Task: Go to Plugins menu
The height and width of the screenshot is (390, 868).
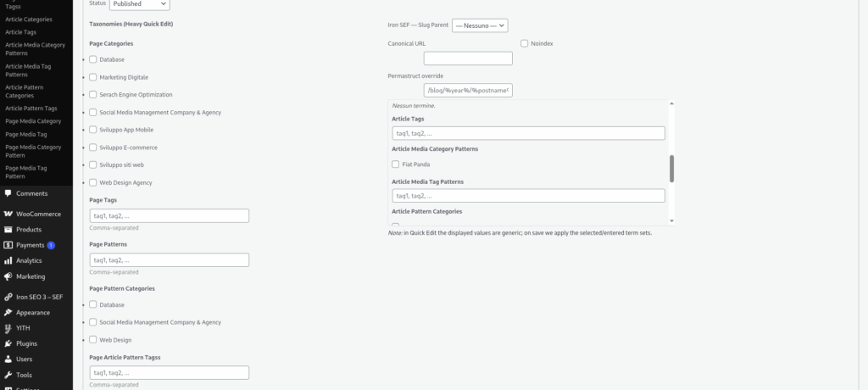Action: 26,343
